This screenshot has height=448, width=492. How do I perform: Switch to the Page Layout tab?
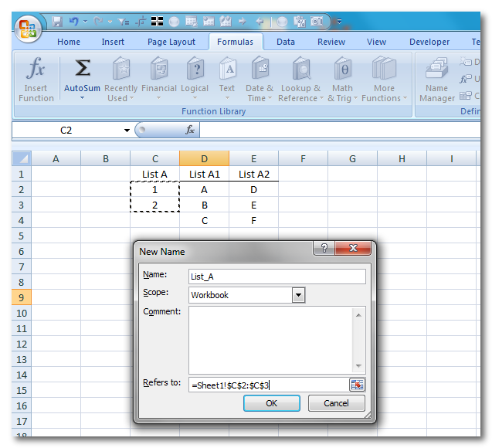coord(171,42)
